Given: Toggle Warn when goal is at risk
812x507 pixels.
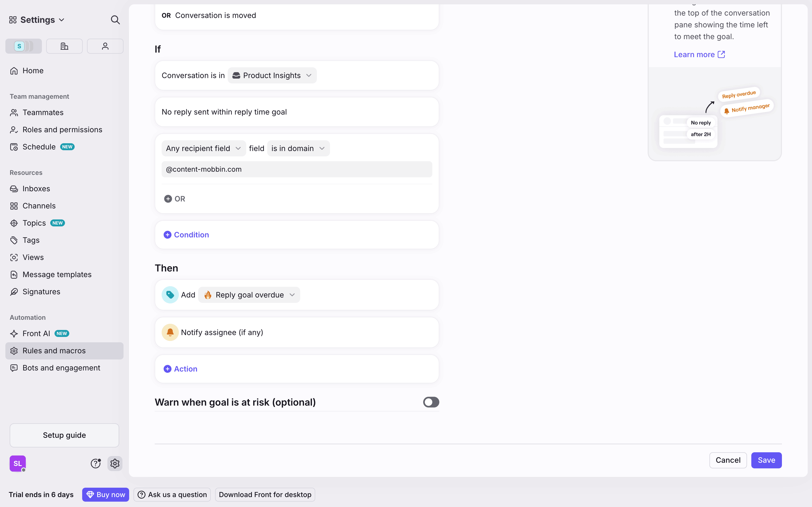Looking at the screenshot, I should (x=431, y=402).
